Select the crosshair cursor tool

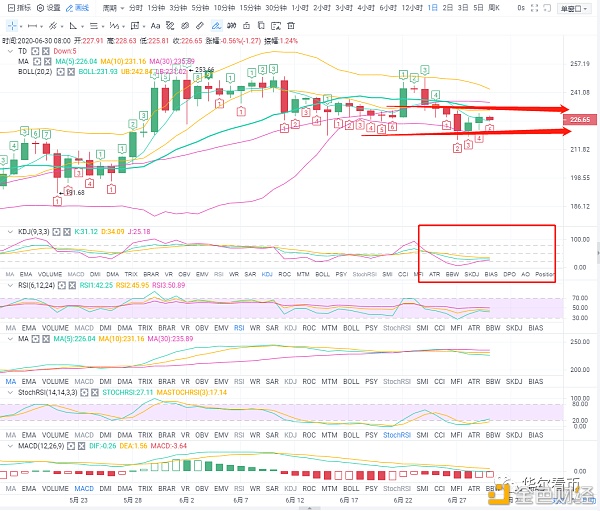(x=12, y=26)
